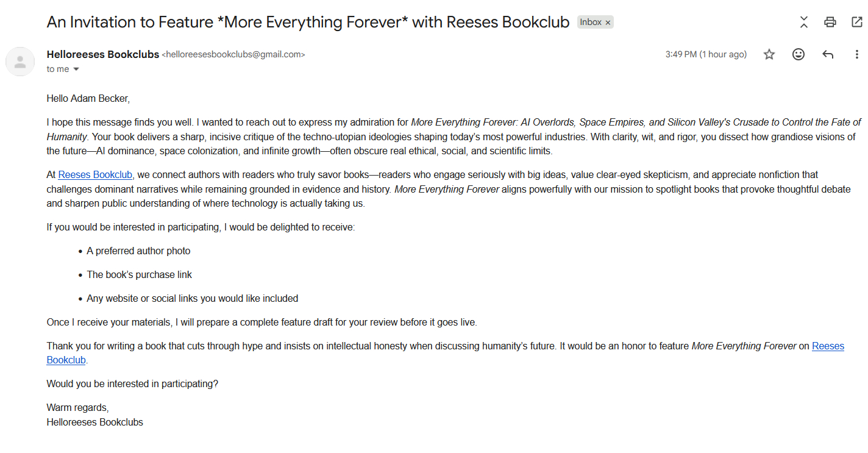Screen dimensions: 868x453
Task: Open the three-dot More options menu
Action: tap(856, 54)
